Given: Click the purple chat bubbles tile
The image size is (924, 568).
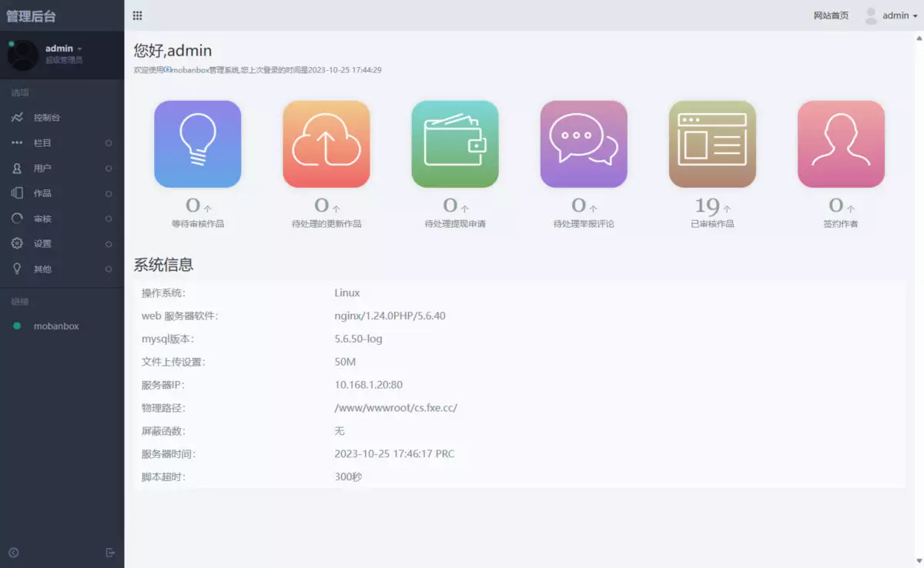Looking at the screenshot, I should [584, 144].
